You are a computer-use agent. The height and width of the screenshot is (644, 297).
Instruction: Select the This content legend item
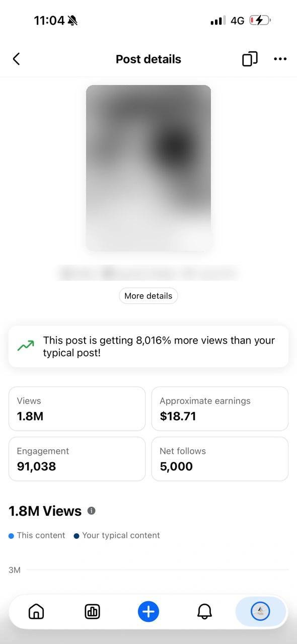(x=37, y=535)
